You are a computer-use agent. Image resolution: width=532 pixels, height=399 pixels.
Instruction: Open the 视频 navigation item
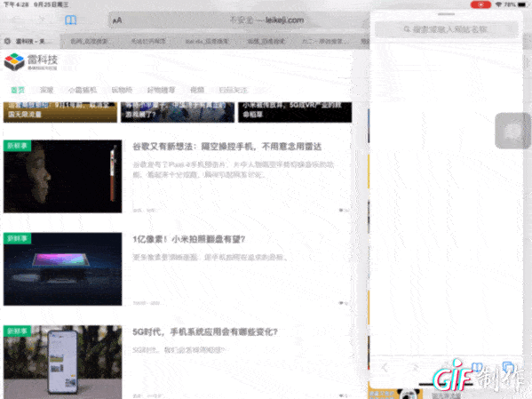(197, 90)
